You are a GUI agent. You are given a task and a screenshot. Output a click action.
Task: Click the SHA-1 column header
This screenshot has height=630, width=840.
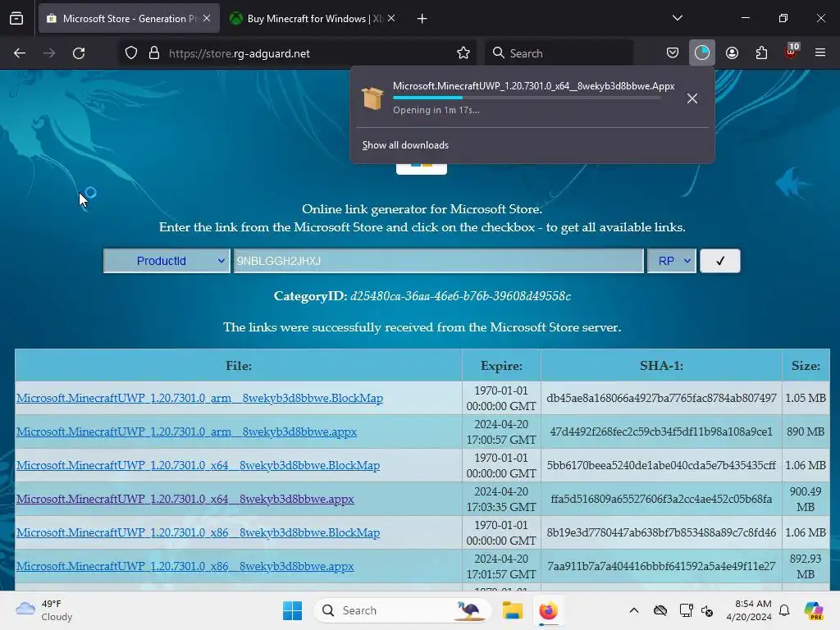click(662, 366)
